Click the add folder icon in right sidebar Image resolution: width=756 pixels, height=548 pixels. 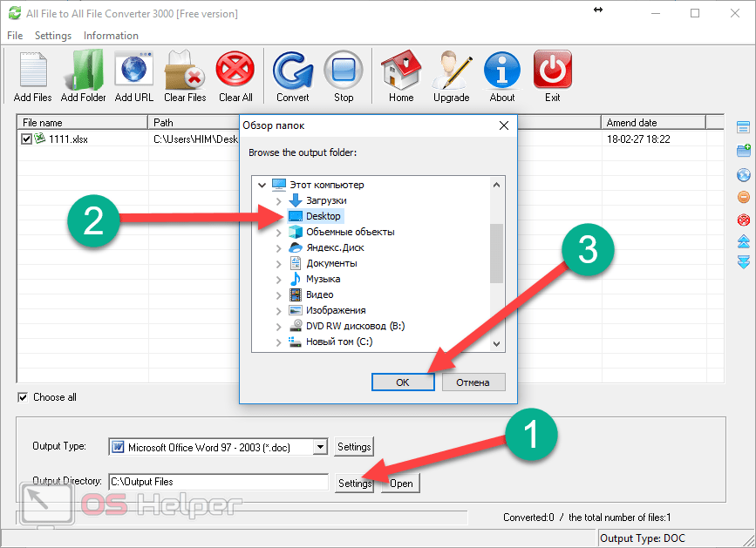pos(744,150)
